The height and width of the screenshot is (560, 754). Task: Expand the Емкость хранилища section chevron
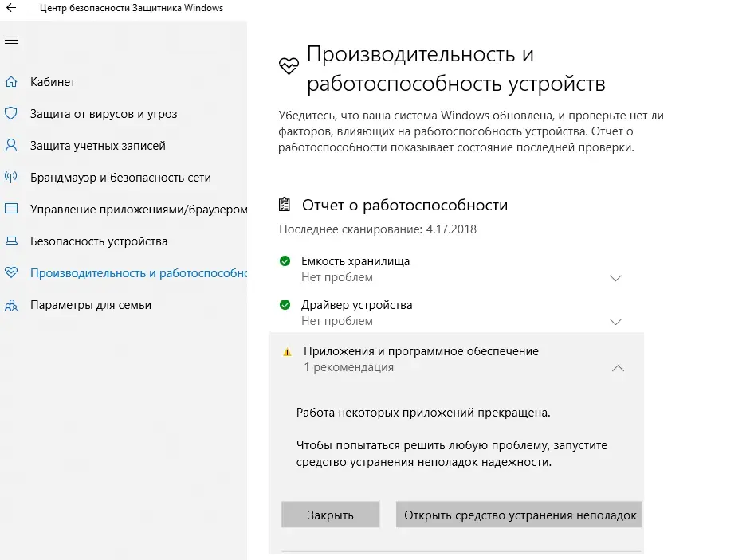click(615, 278)
